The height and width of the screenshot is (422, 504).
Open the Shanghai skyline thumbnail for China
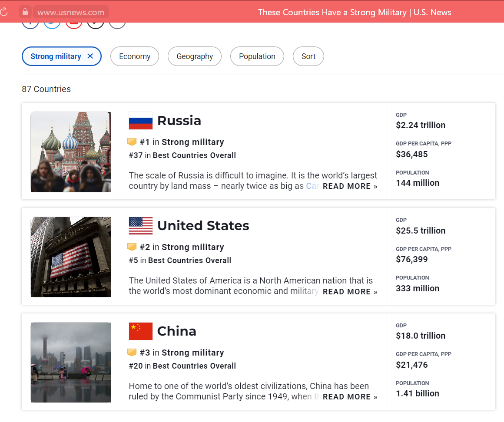71,362
